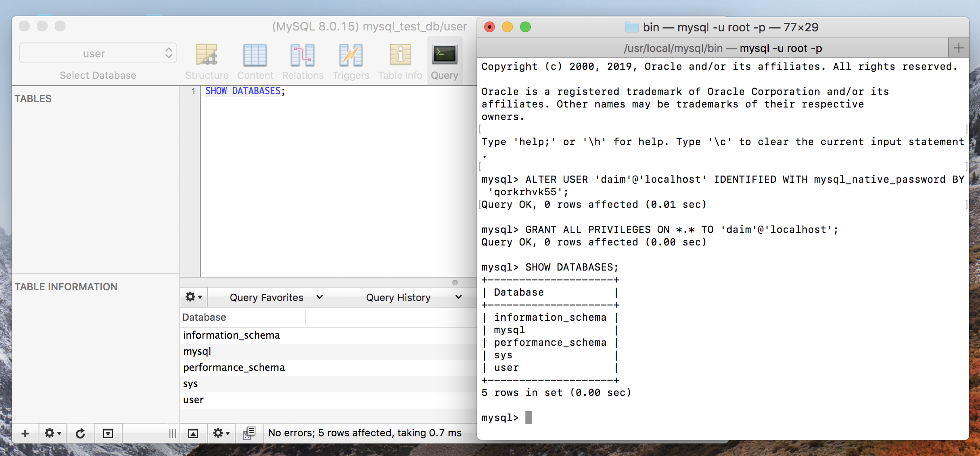Click the add table plus button
This screenshot has width=980, height=456.
(25, 433)
